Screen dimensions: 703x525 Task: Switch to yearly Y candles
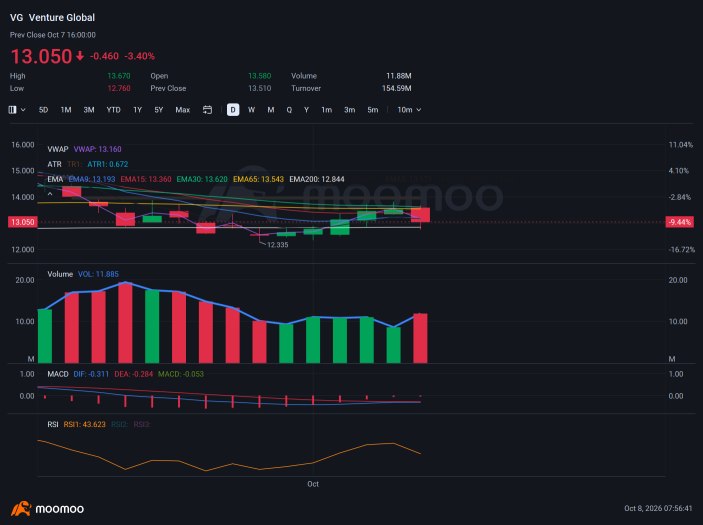(x=307, y=110)
